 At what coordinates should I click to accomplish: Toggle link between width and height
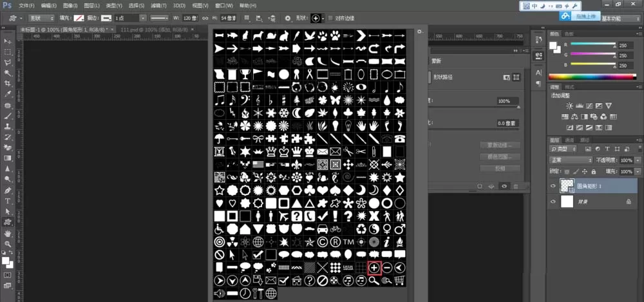[205, 18]
